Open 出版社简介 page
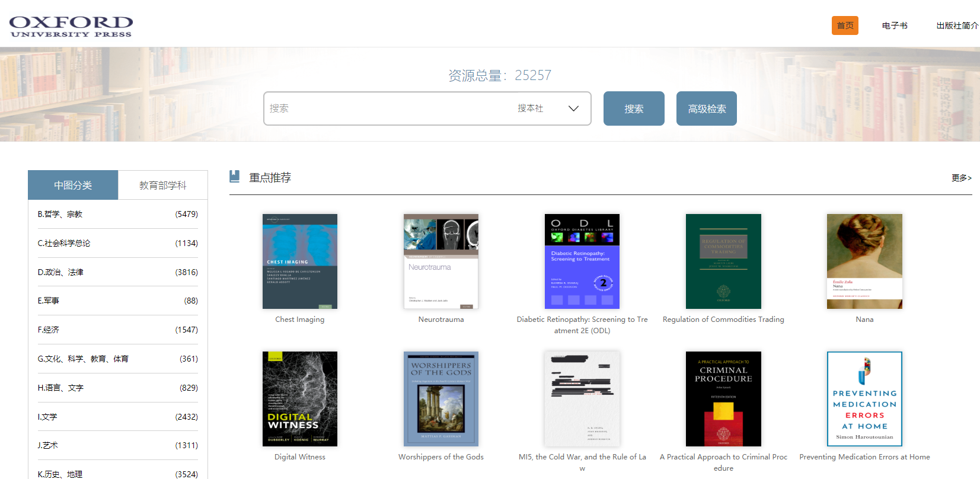980x479 pixels. [x=957, y=25]
